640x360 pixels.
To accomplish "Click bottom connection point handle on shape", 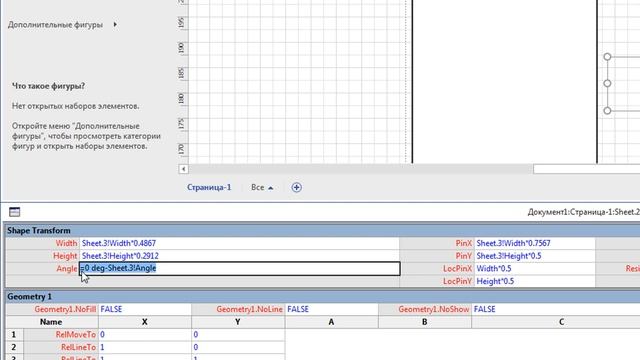I will (607, 111).
